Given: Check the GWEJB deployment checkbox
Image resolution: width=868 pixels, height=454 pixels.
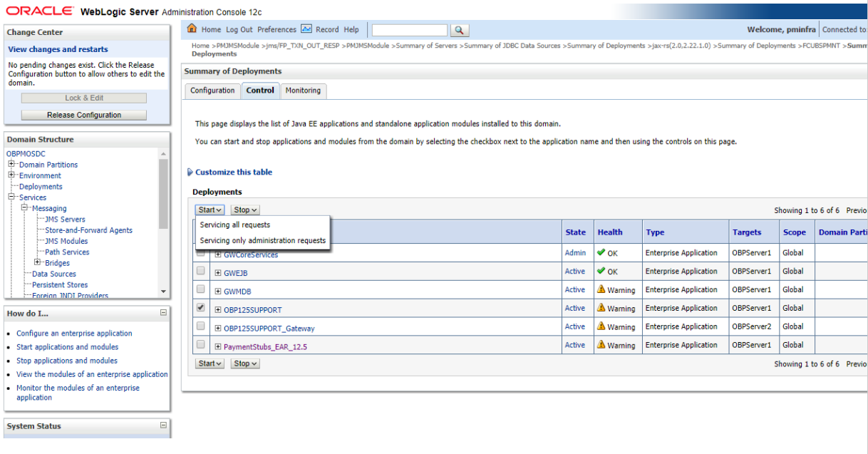Looking at the screenshot, I should coord(200,271).
